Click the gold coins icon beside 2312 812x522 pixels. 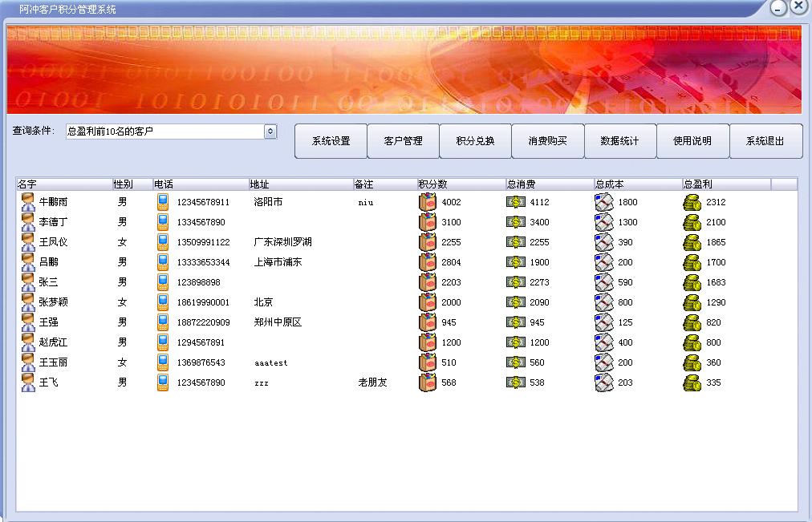point(692,202)
